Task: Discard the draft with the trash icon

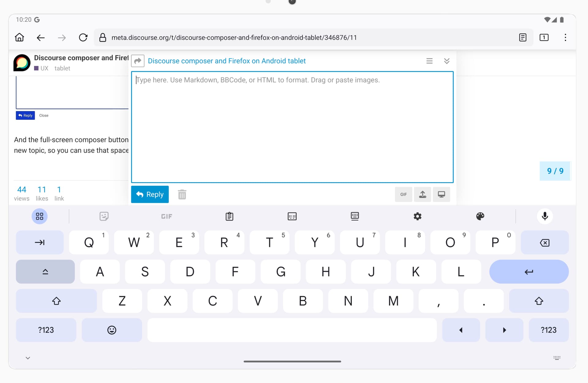Action: tap(182, 194)
